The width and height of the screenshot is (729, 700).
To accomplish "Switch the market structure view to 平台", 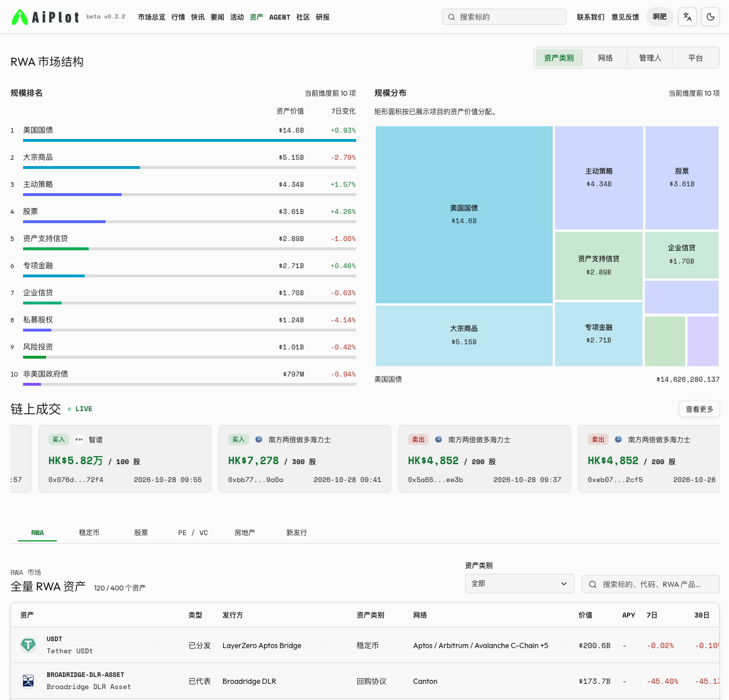I will pyautogui.click(x=696, y=58).
